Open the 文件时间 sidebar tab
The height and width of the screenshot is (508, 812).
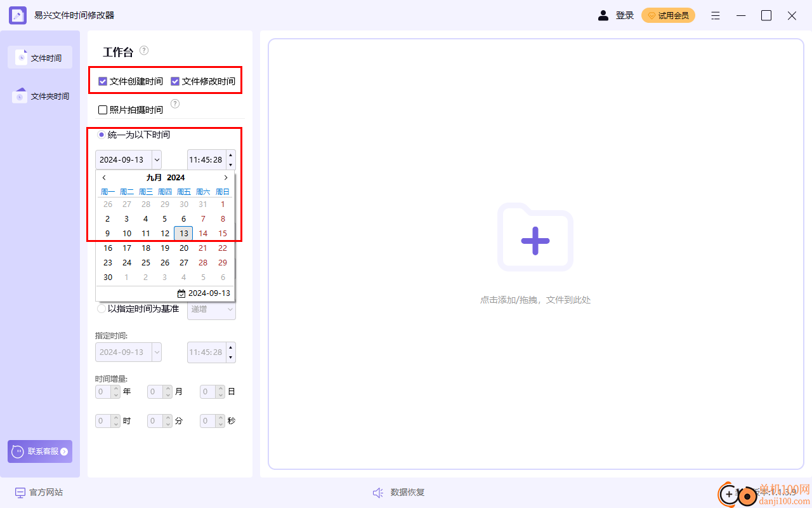click(x=40, y=57)
